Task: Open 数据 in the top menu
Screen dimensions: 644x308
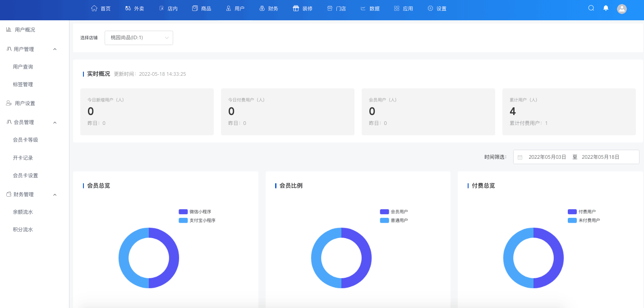Action: (370, 9)
